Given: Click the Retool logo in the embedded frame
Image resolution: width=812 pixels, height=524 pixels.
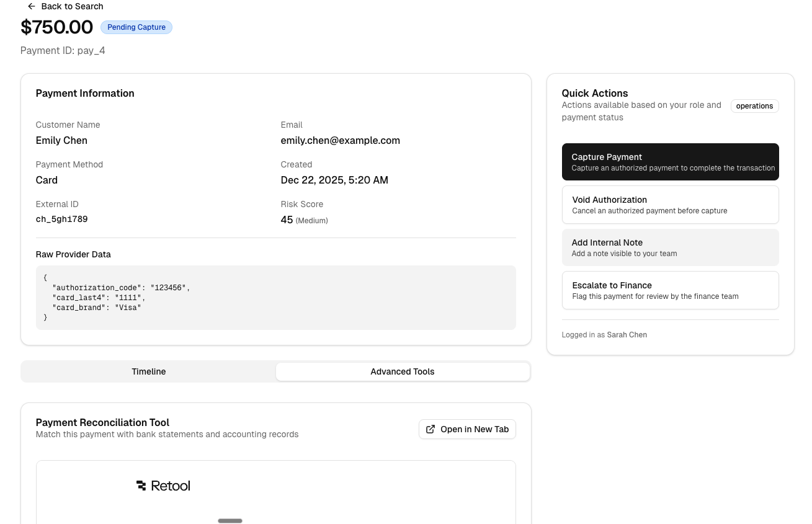Looking at the screenshot, I should (x=163, y=486).
